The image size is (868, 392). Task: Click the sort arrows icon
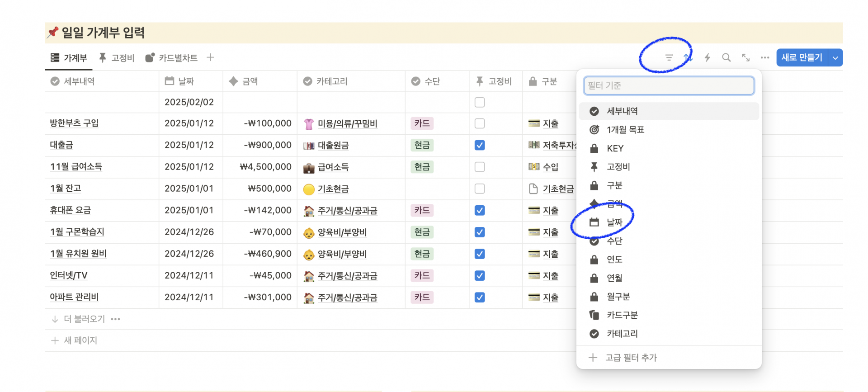tap(688, 57)
